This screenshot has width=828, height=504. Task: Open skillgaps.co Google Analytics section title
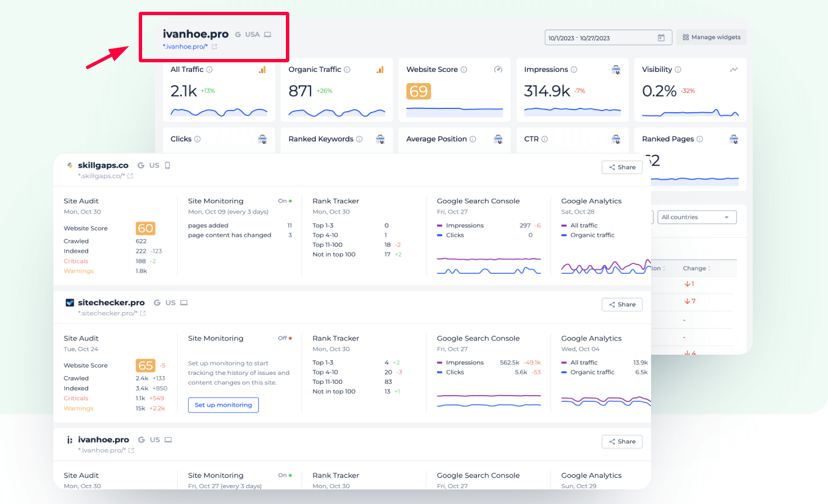592,201
